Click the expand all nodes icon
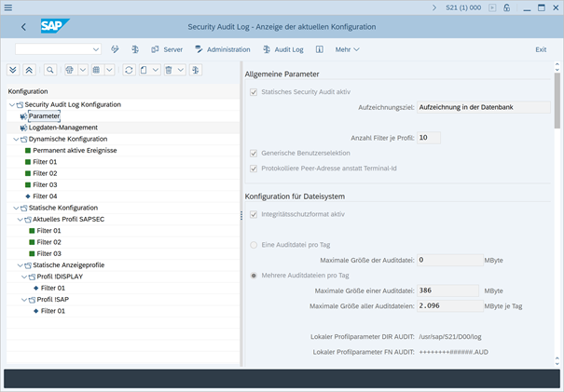This screenshot has width=564, height=392. coord(13,70)
